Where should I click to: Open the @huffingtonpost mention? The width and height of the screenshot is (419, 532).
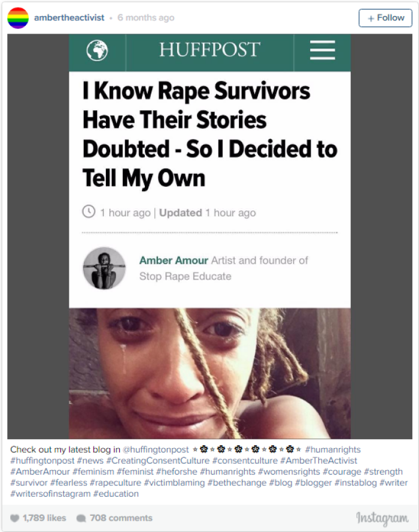click(x=156, y=449)
